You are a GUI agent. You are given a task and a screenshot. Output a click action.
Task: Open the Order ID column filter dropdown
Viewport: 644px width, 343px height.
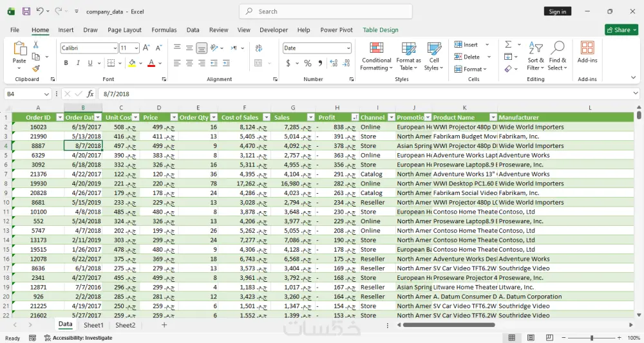point(59,117)
